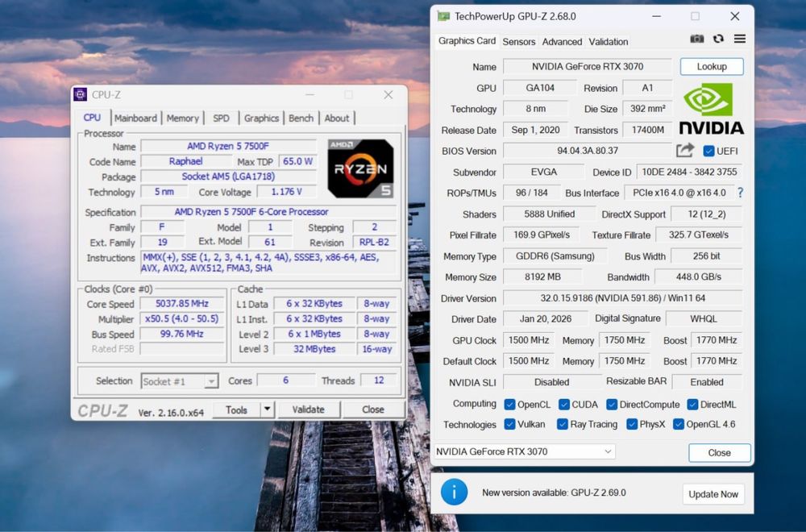Click the GPU-Z refresh icon
Image resolution: width=806 pixels, height=532 pixels.
[719, 39]
